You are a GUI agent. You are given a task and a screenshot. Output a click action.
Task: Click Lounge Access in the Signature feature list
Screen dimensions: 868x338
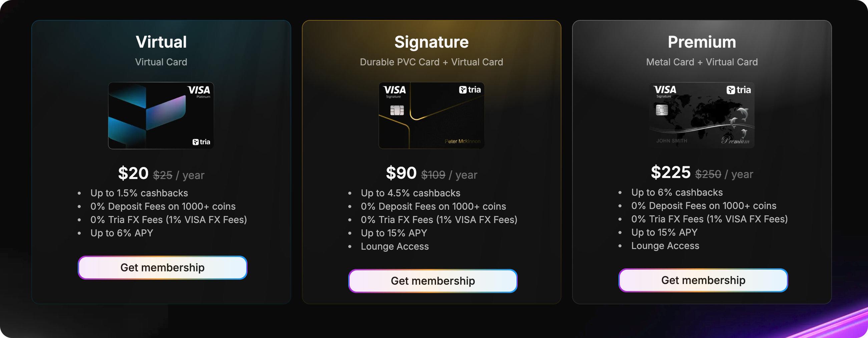395,246
